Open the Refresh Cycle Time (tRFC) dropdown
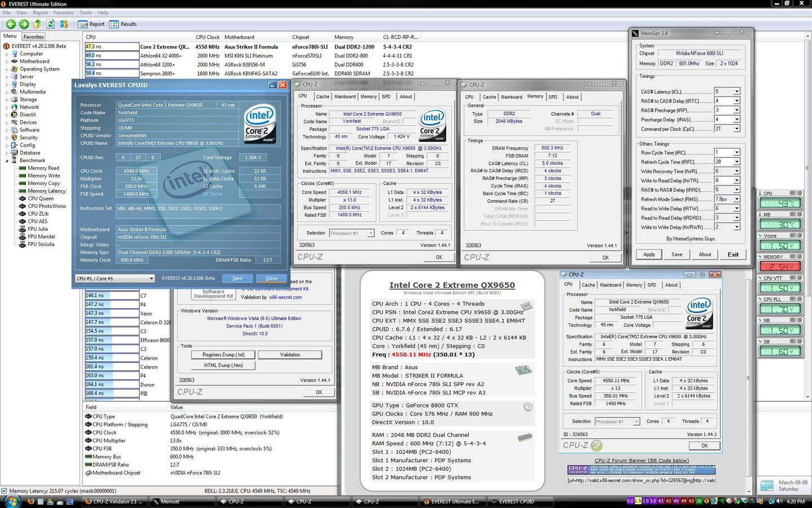This screenshot has height=508, width=812. pyautogui.click(x=736, y=162)
